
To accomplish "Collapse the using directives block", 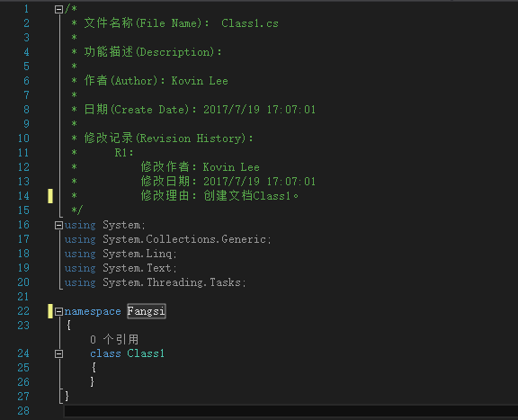I will [58, 226].
